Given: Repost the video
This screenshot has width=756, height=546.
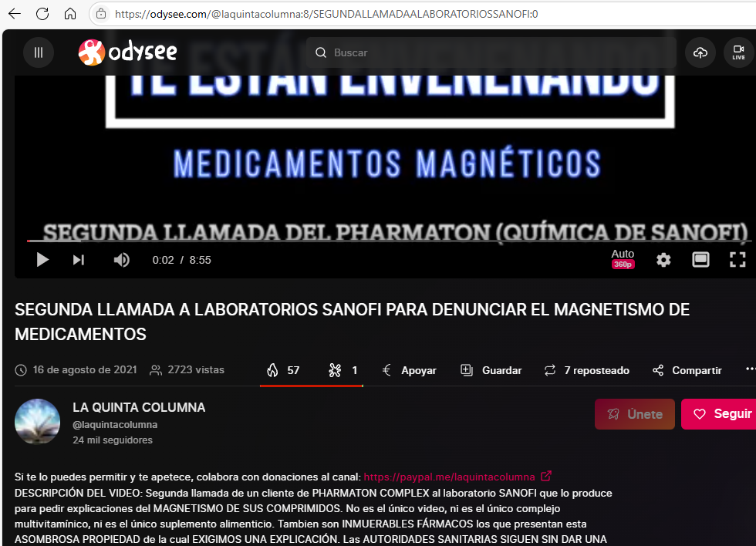Looking at the screenshot, I should point(586,370).
